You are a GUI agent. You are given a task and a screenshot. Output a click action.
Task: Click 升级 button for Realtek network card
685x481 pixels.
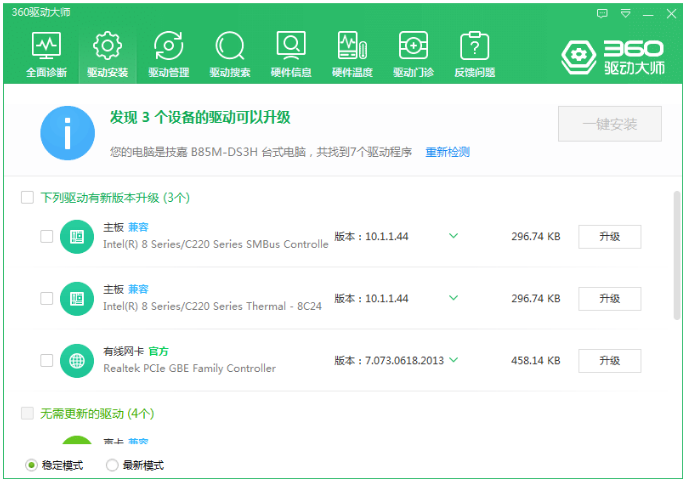[609, 360]
